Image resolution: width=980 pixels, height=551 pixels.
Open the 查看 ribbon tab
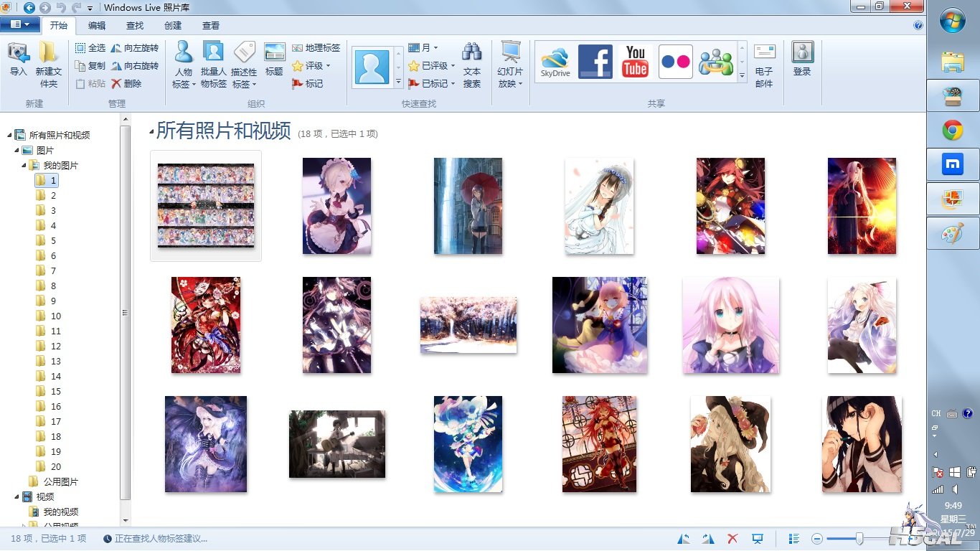pos(211,25)
